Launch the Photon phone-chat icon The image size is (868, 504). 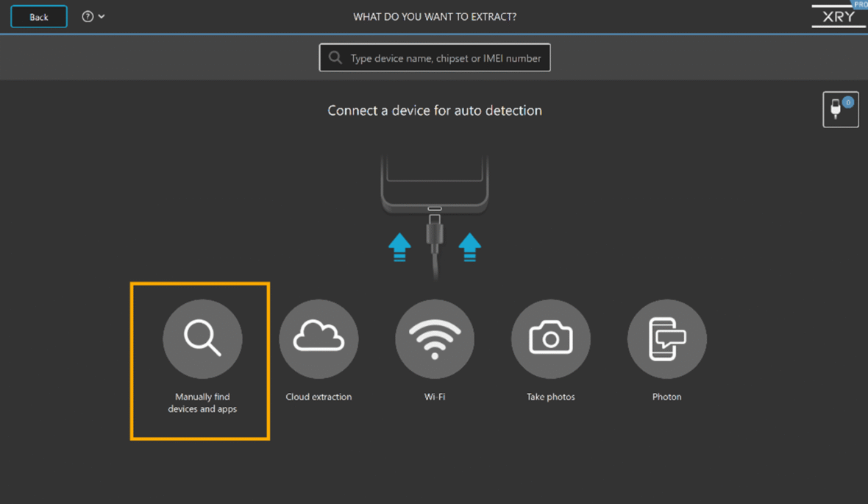coord(666,339)
